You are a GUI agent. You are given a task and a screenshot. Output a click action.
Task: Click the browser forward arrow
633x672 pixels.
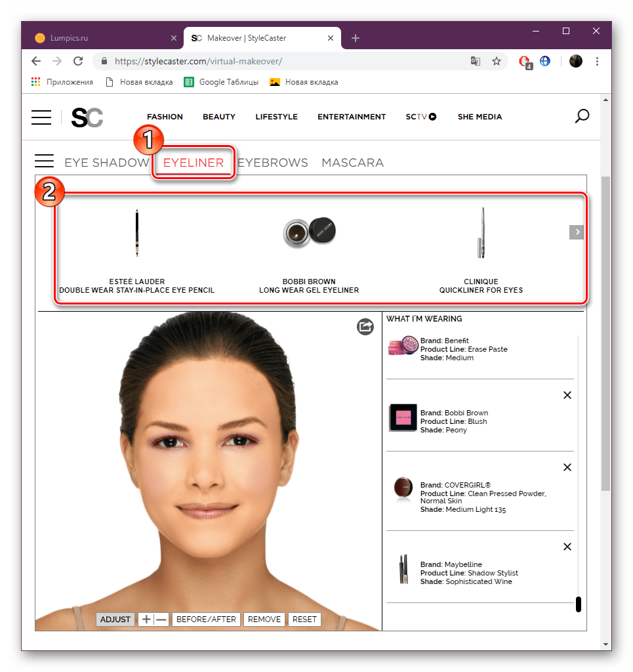click(x=57, y=61)
